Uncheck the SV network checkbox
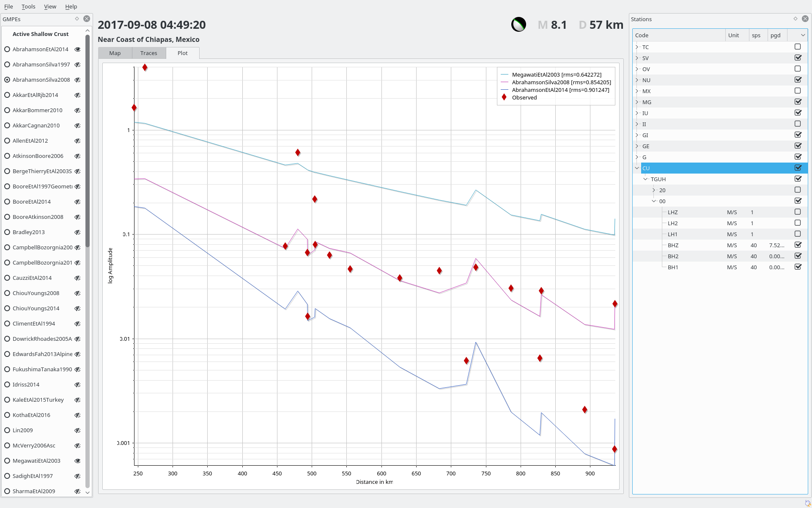 (798, 58)
